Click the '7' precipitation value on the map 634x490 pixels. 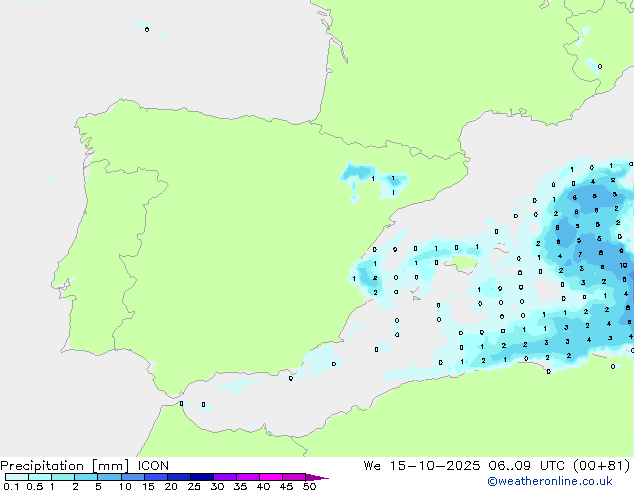(x=580, y=254)
